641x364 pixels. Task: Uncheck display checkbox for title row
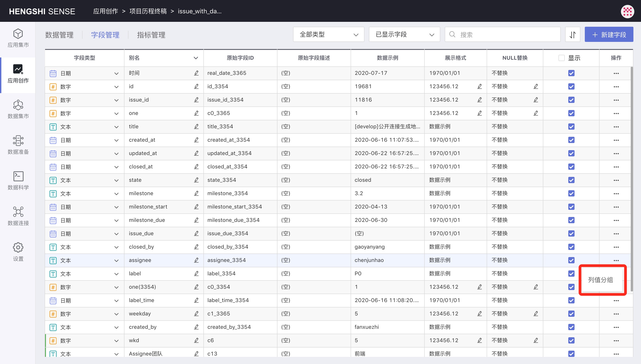coord(571,127)
